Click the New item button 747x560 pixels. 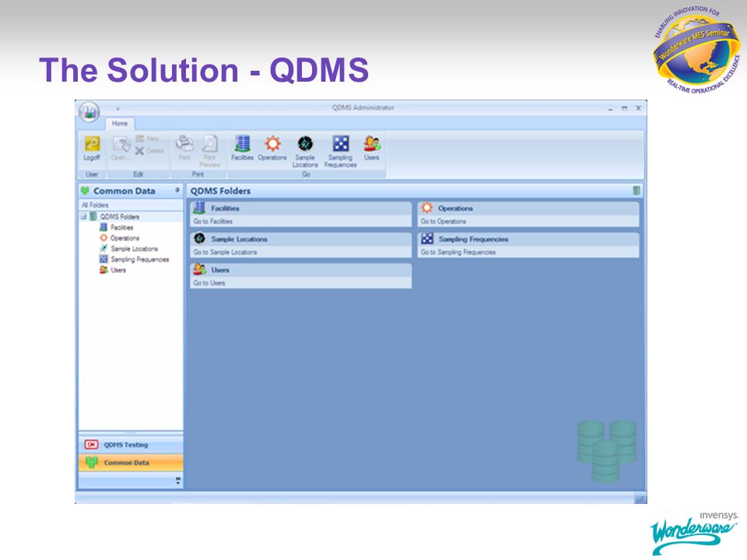tap(149, 138)
